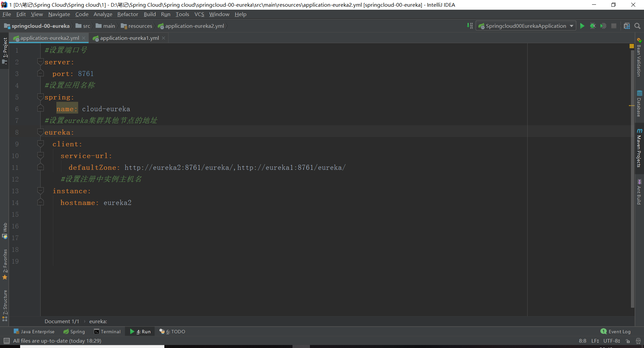Click springcloud-00-eureka breadcrumb

coord(37,26)
